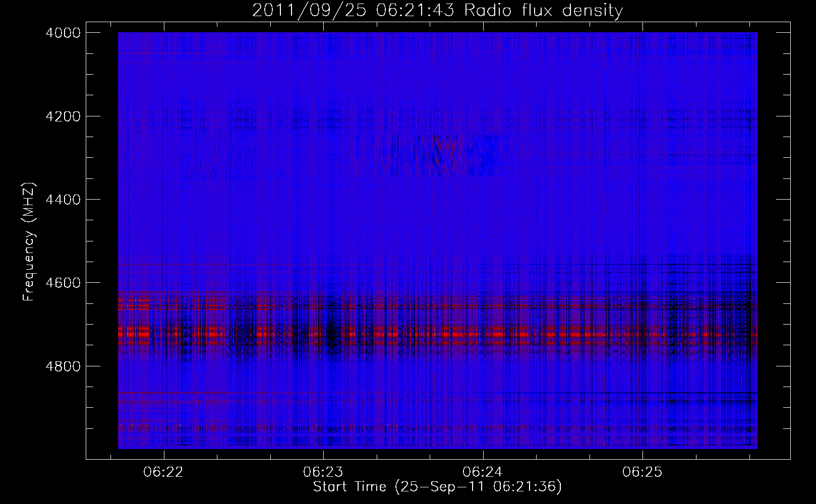
Task: Click the 4000 frequency axis label
Action: pos(63,33)
